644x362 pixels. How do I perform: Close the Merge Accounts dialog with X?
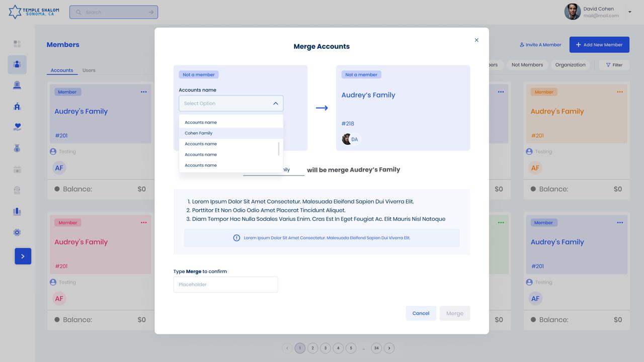(476, 40)
